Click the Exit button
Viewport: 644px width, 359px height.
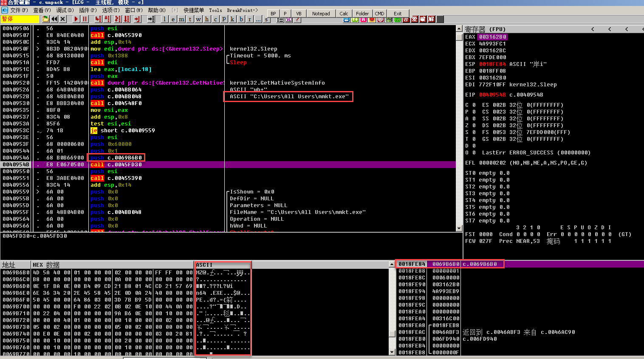coord(397,14)
